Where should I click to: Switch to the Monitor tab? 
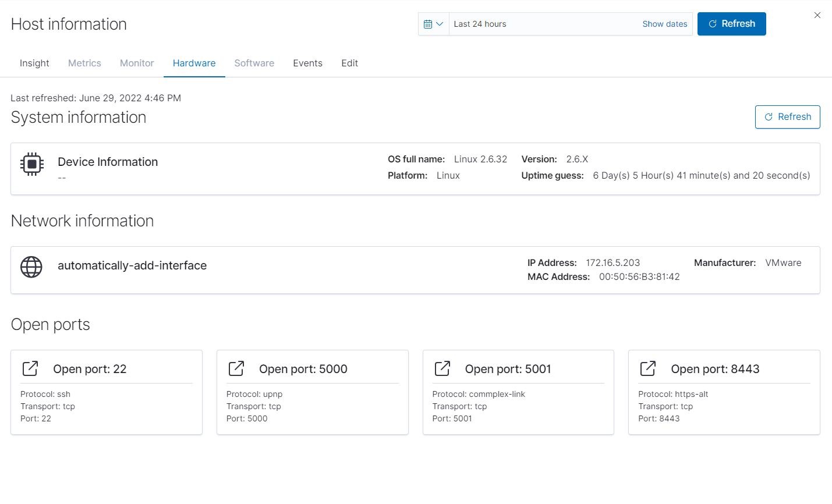click(137, 63)
